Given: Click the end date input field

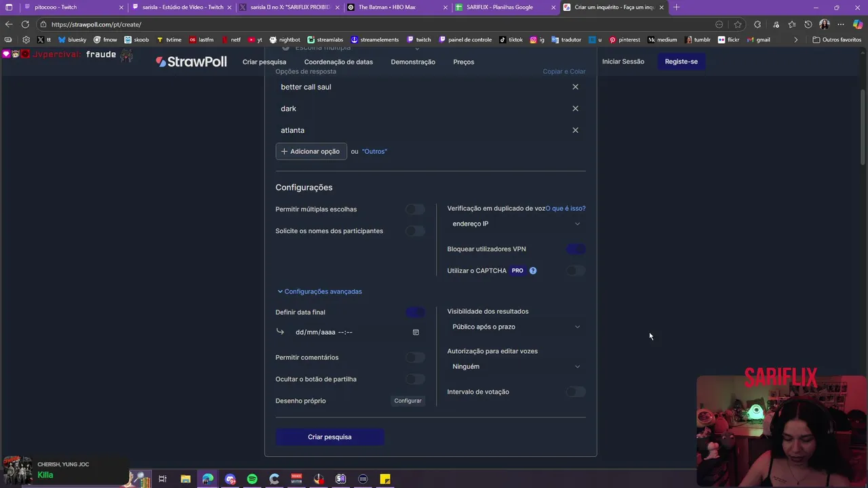Looking at the screenshot, I should (x=357, y=332).
